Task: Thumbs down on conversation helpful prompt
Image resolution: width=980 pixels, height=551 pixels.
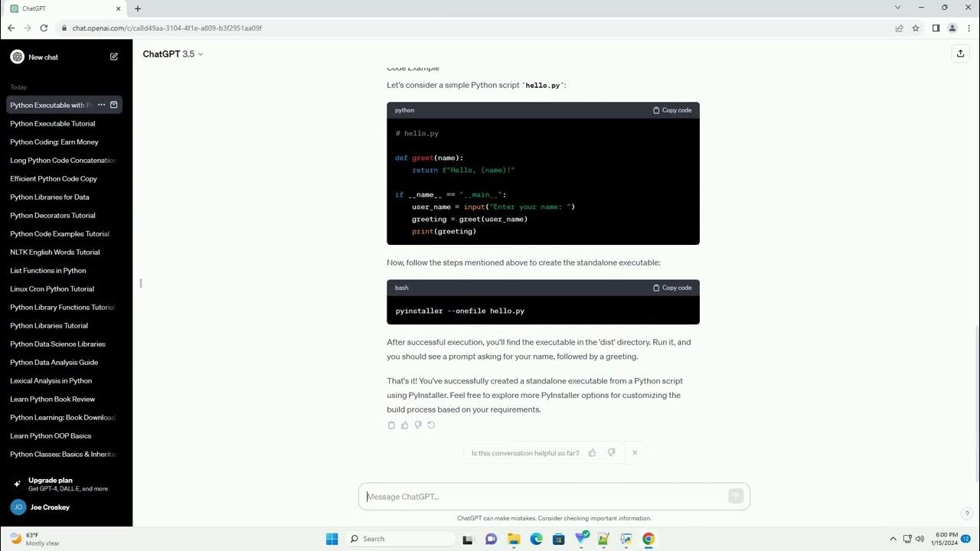Action: click(611, 453)
